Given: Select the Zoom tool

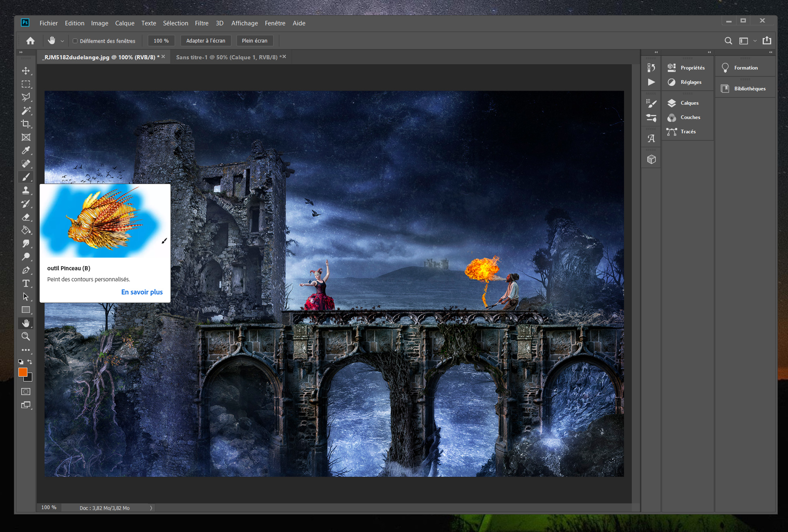Looking at the screenshot, I should pos(26,337).
